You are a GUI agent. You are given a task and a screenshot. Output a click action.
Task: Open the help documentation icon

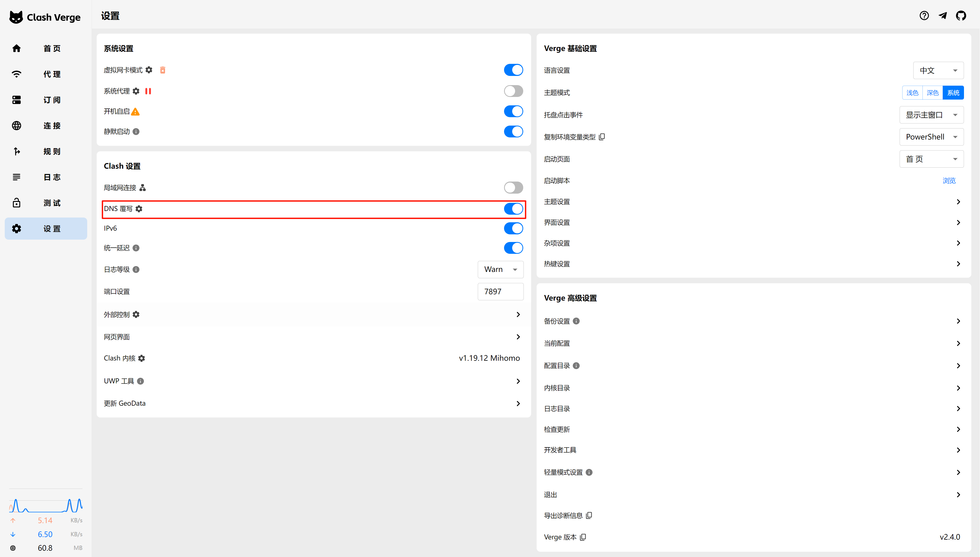(x=924, y=16)
